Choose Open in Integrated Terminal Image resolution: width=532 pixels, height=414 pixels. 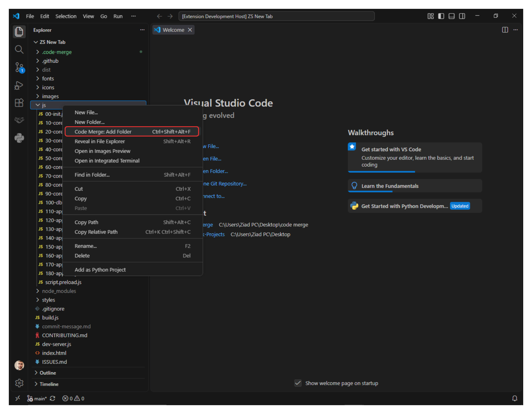coord(133,161)
